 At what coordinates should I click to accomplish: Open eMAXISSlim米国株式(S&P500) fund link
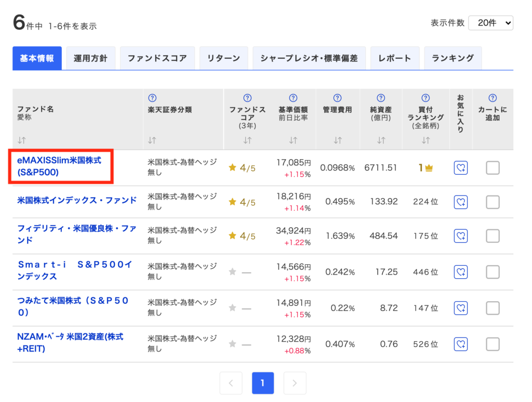[x=59, y=166]
